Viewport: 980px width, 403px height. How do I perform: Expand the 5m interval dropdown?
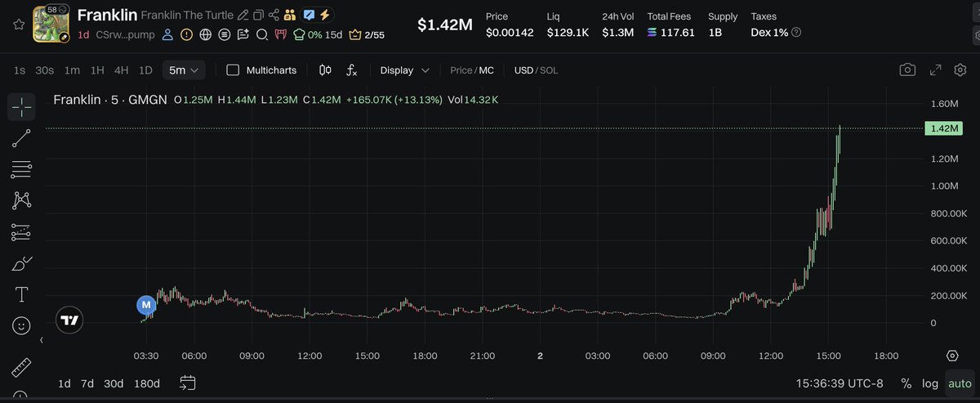click(184, 70)
